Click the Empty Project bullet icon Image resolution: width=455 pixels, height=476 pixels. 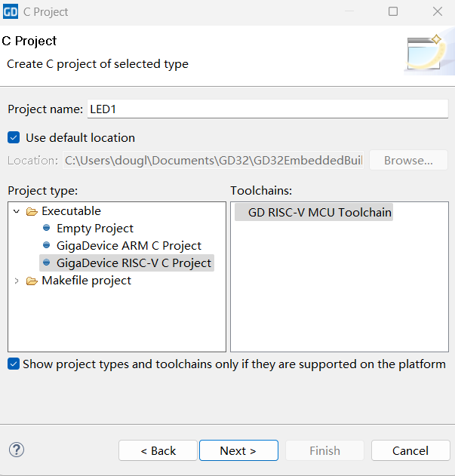coord(47,228)
